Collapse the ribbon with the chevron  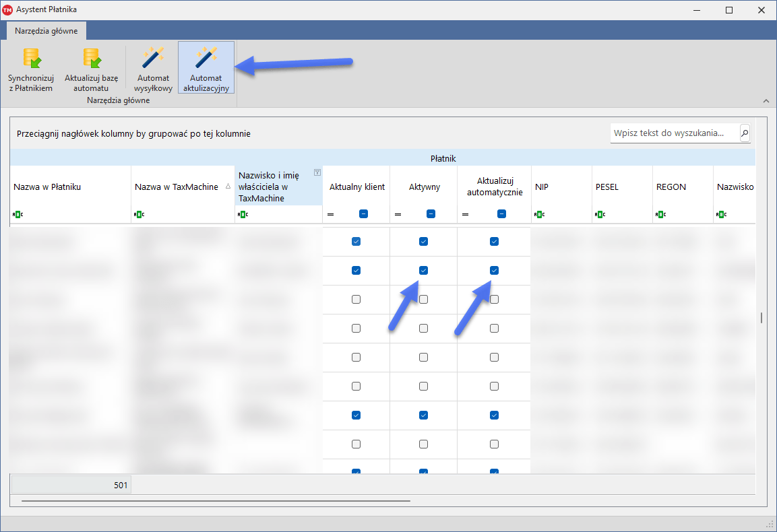point(766,100)
